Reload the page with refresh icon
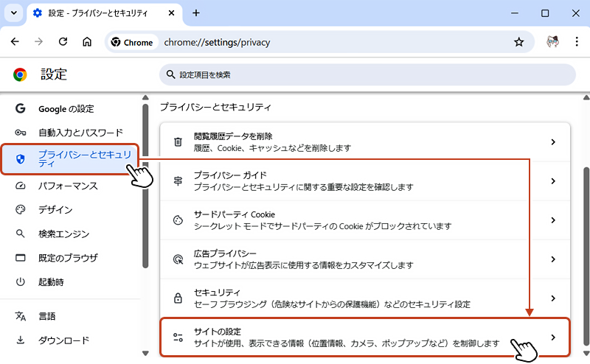Viewport: 590px width, 364px height. (63, 42)
